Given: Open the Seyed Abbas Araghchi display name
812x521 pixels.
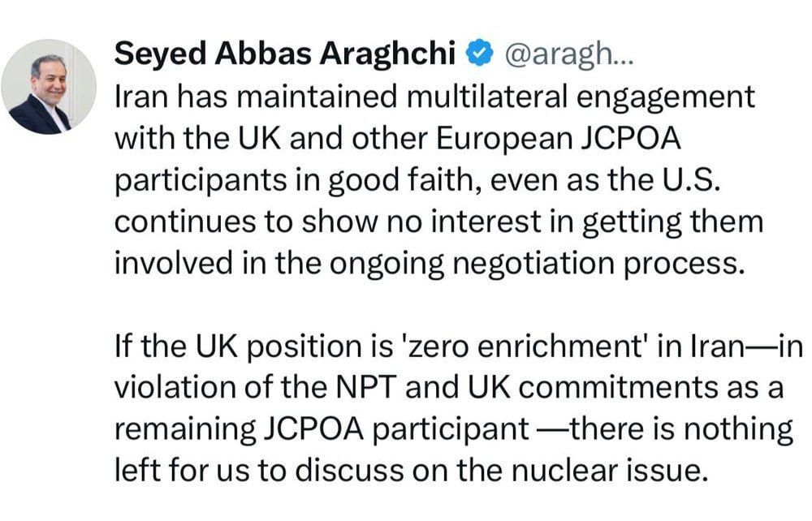Looking at the screenshot, I should click(x=287, y=54).
